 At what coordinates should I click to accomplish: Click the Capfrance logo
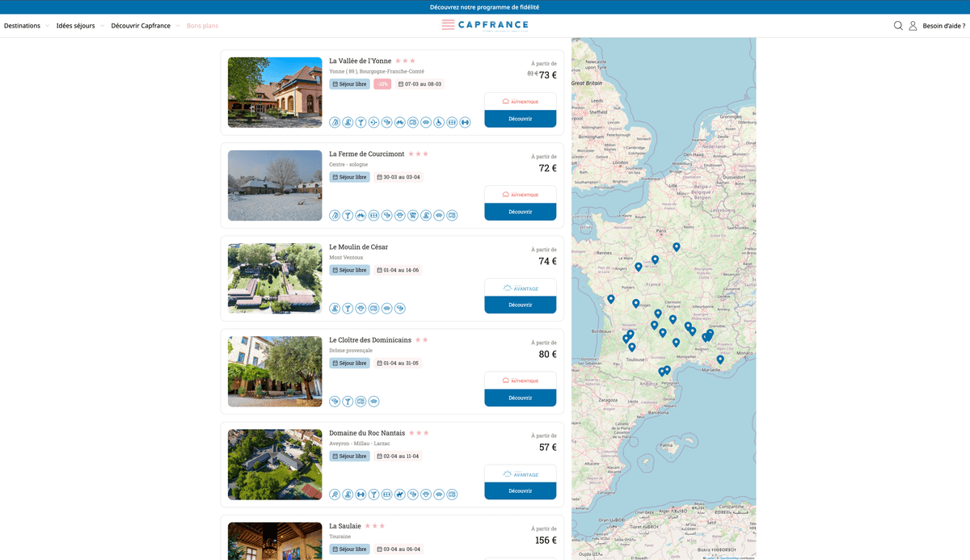pos(485,25)
